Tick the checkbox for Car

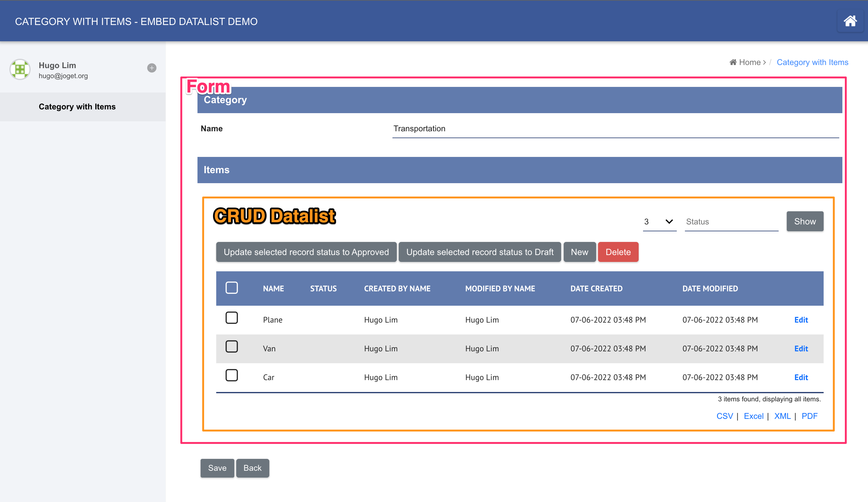point(232,375)
